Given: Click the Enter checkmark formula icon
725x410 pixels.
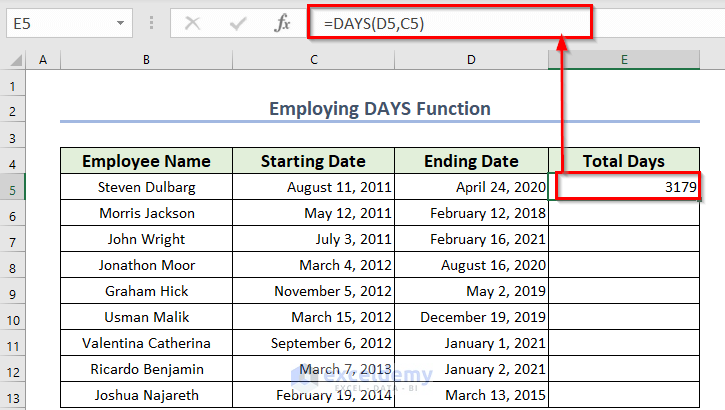Looking at the screenshot, I should [238, 23].
